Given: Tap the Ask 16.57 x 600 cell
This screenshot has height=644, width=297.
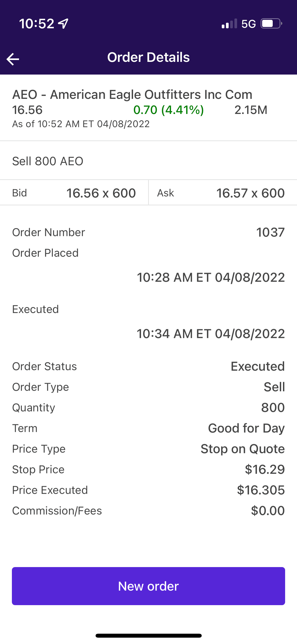Looking at the screenshot, I should coord(223,193).
